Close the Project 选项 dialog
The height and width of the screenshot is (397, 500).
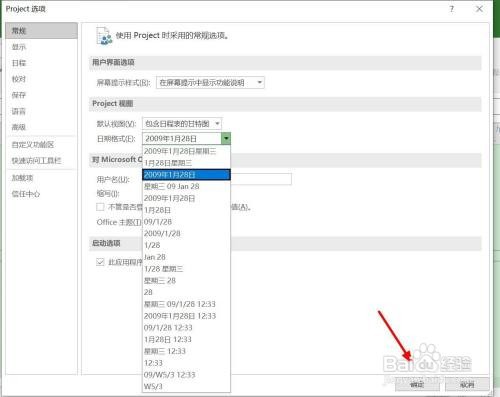tap(479, 9)
